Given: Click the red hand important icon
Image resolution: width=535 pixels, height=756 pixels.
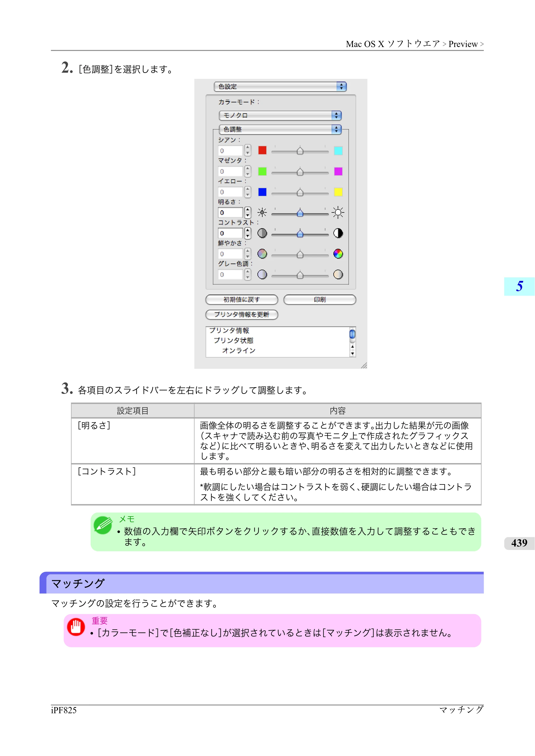Looking at the screenshot, I should 76,627.
